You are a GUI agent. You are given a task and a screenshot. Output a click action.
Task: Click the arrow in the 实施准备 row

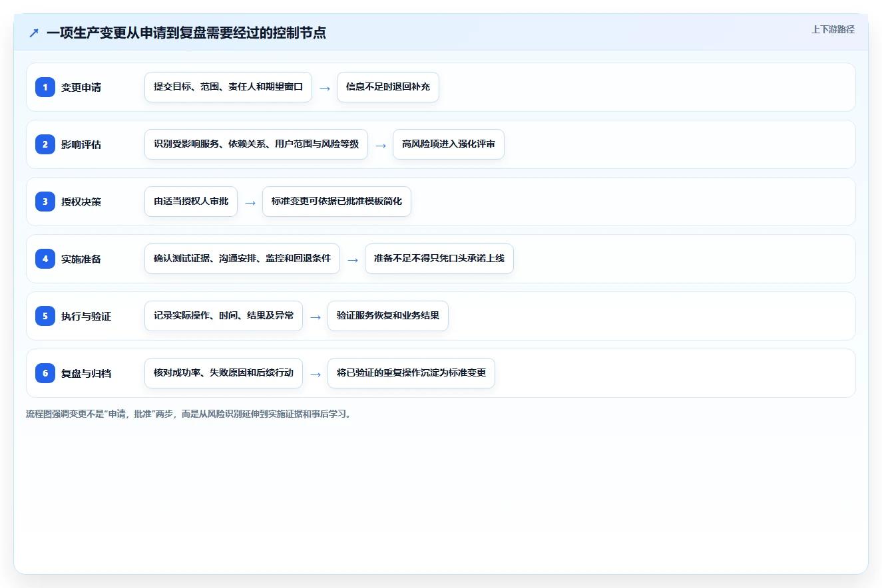click(353, 259)
